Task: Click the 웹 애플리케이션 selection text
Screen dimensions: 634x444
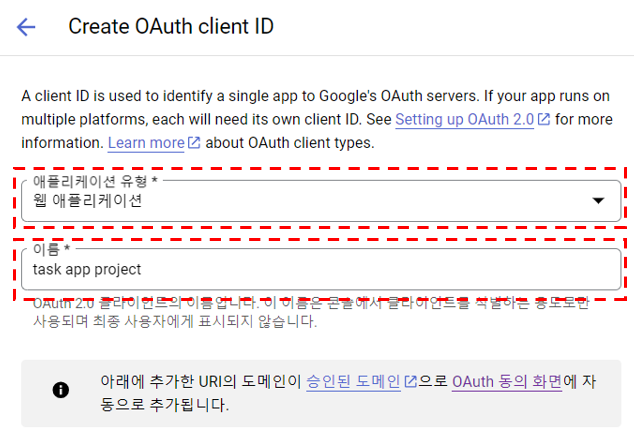Action: pos(87,201)
